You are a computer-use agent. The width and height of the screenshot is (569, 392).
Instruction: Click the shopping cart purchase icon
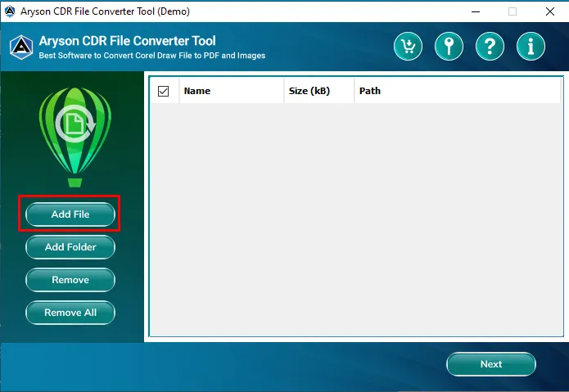pyautogui.click(x=408, y=47)
